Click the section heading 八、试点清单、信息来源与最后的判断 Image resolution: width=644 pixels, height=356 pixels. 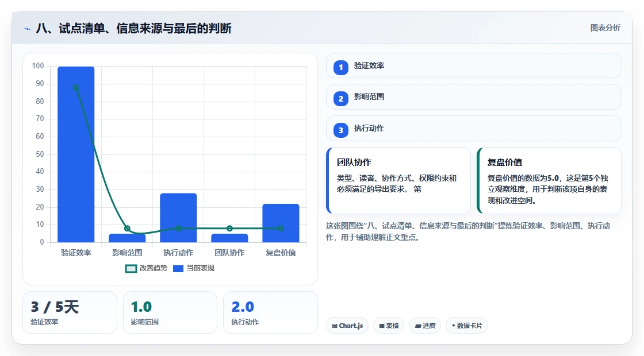134,28
